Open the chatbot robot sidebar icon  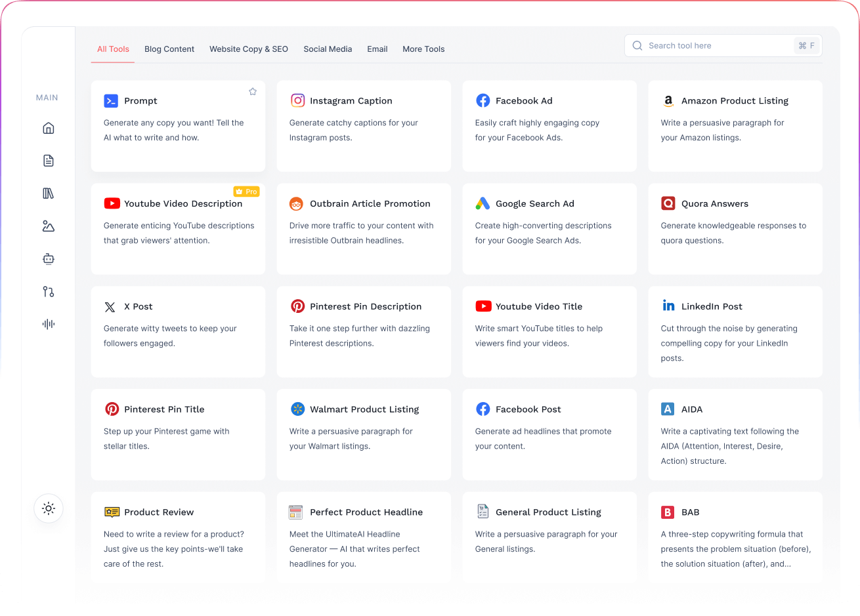[x=48, y=259]
